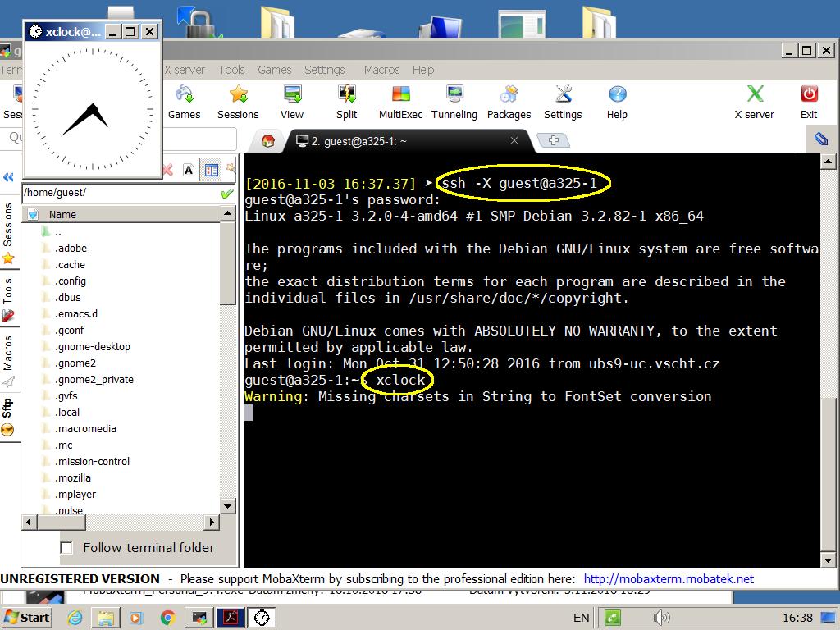Open the Help menu

[423, 70]
